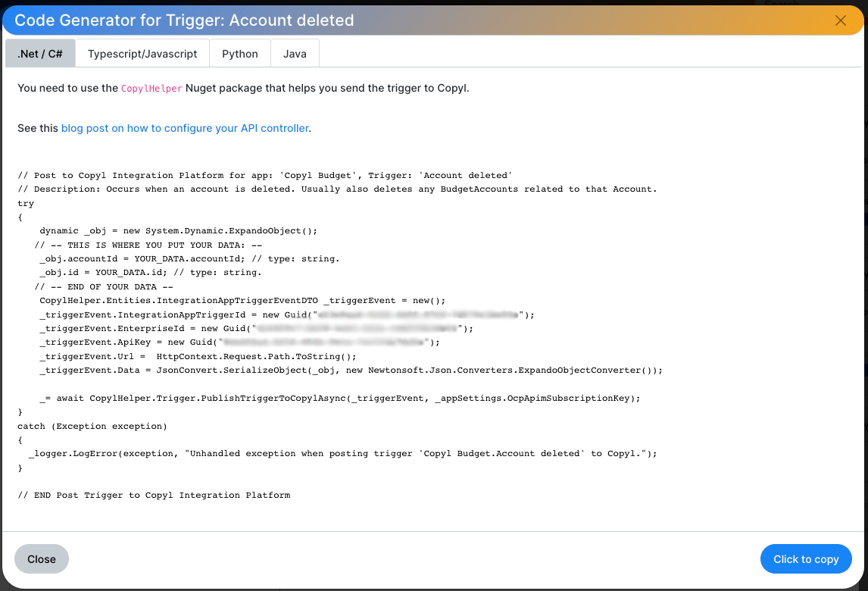
Task: Click the '_obj.accountId = YOUR_DATA.accountId' line
Action: [189, 258]
